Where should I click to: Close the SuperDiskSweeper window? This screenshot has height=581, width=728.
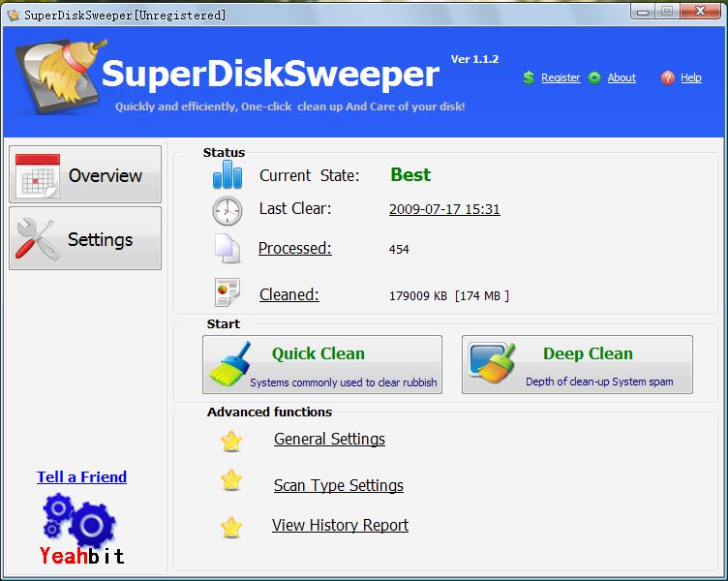pos(701,12)
